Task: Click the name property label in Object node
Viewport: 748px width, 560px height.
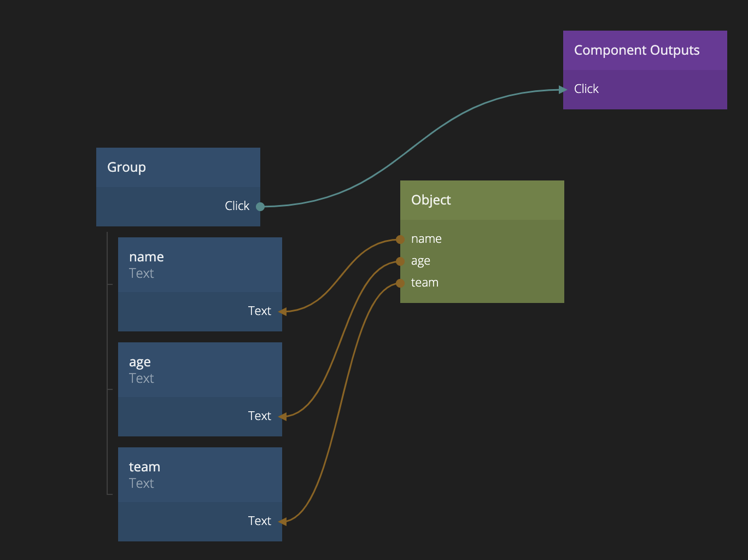Action: (x=426, y=239)
